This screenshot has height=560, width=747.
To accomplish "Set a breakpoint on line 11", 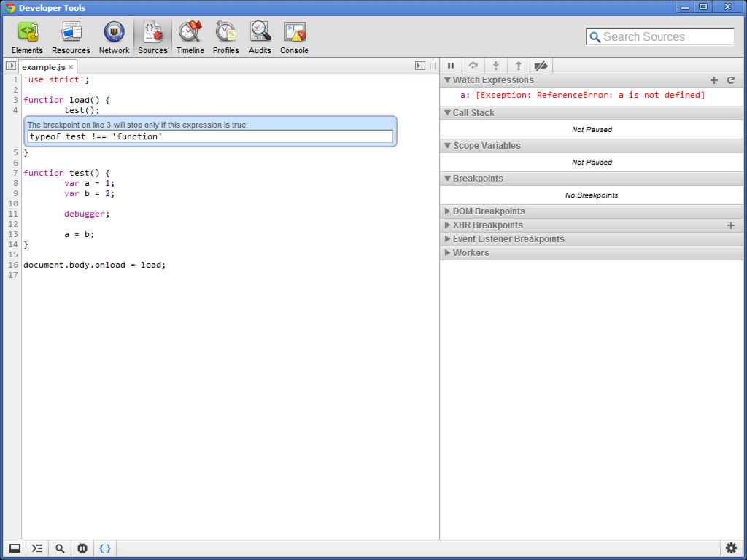I will (x=13, y=214).
